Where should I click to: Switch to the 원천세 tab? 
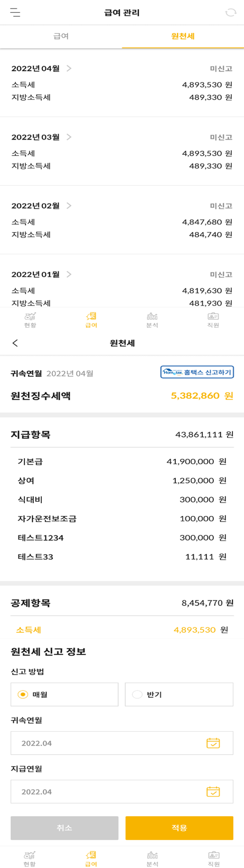pyautogui.click(x=183, y=36)
